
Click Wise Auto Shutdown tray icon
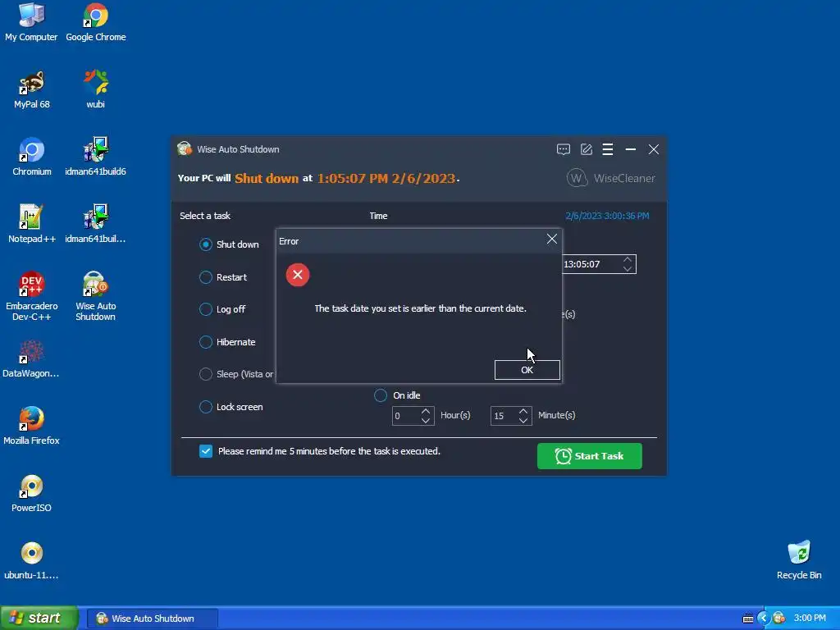779,619
